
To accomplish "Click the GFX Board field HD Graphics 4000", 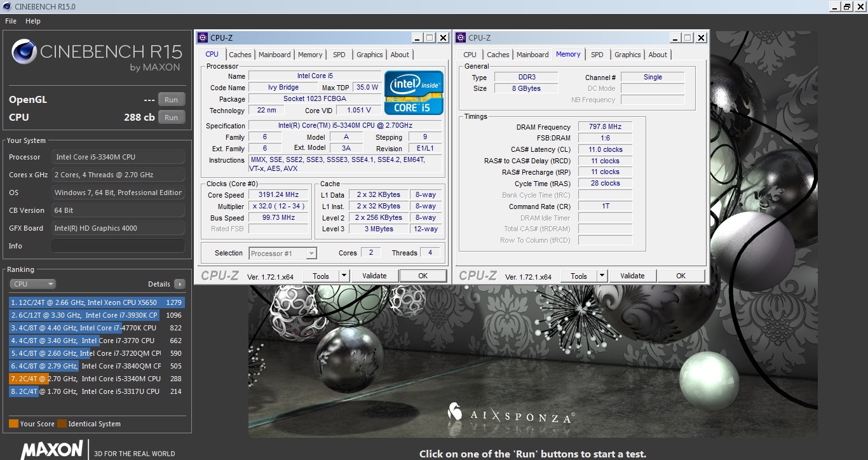I will point(118,228).
